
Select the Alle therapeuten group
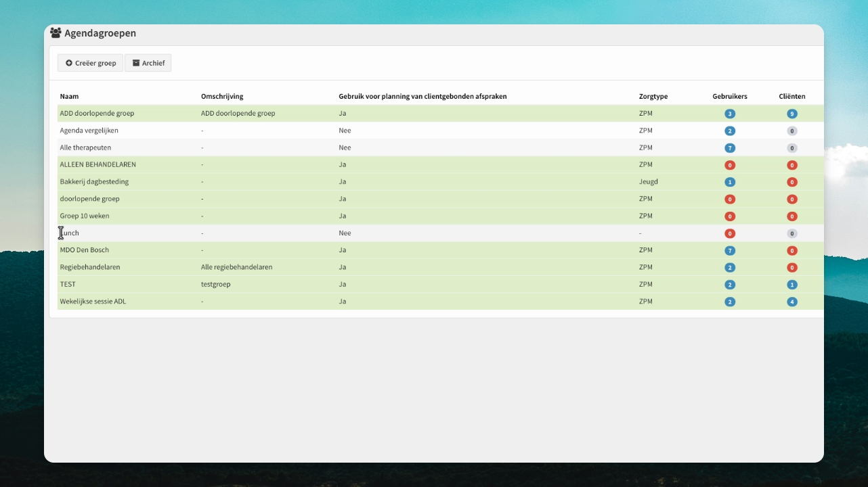tap(85, 147)
